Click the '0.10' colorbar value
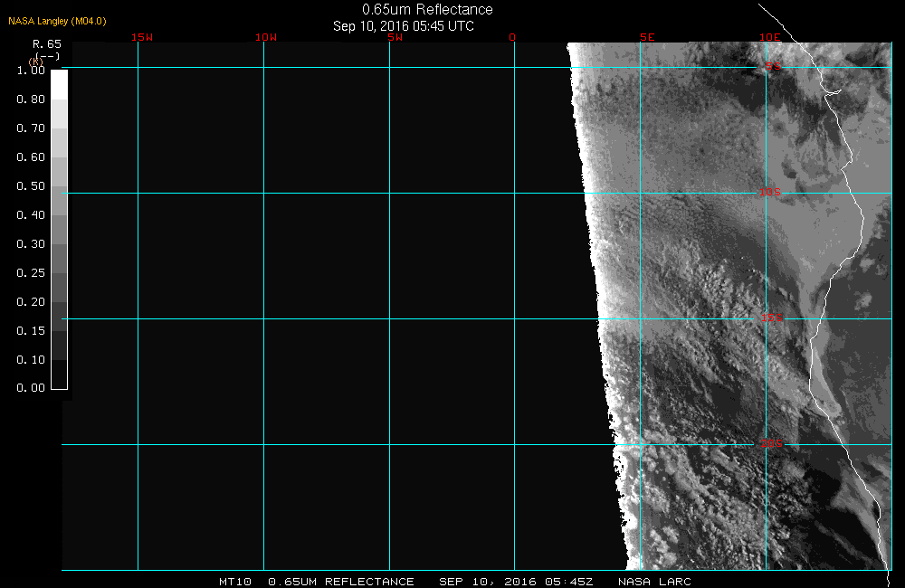 click(x=31, y=359)
